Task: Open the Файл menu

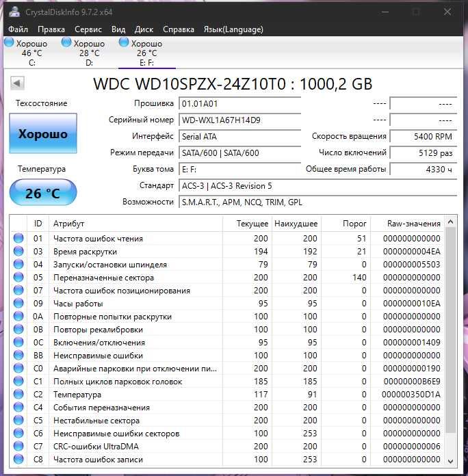Action: click(x=18, y=29)
